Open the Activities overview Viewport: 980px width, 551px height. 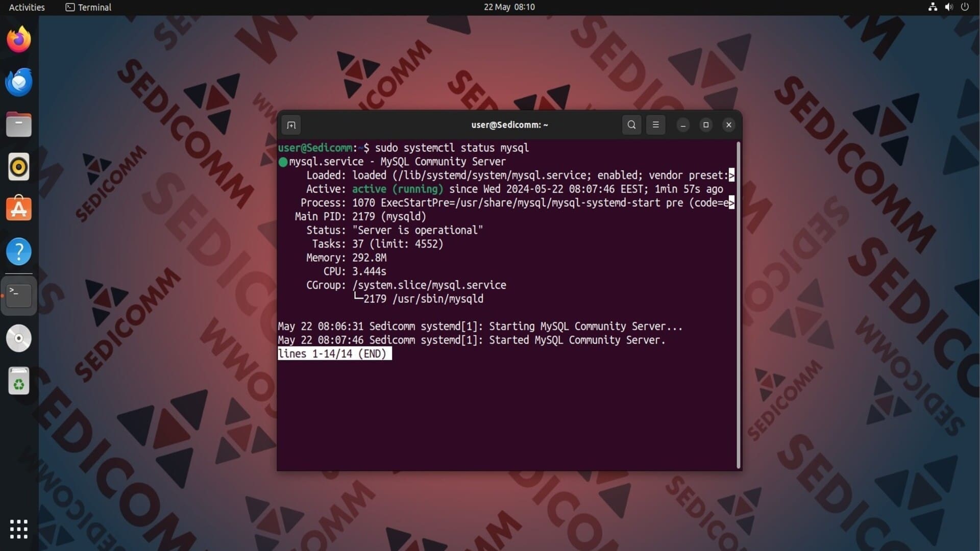27,7
